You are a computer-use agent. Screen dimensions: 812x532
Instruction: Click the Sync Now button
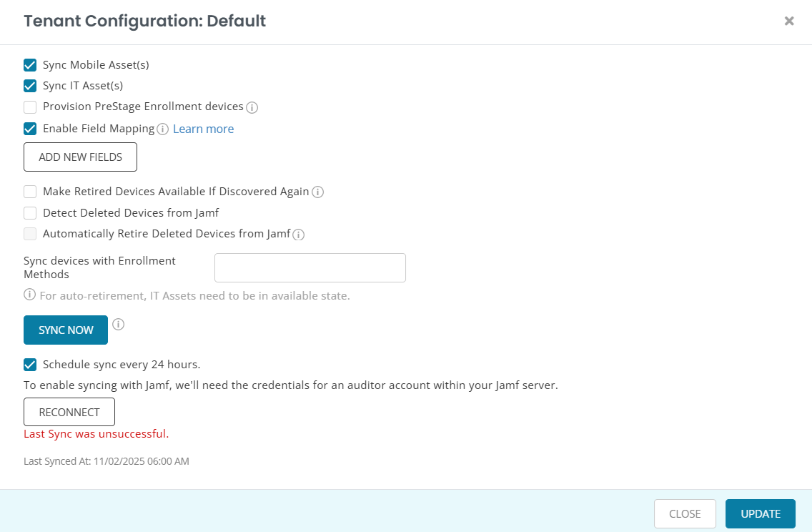tap(66, 330)
